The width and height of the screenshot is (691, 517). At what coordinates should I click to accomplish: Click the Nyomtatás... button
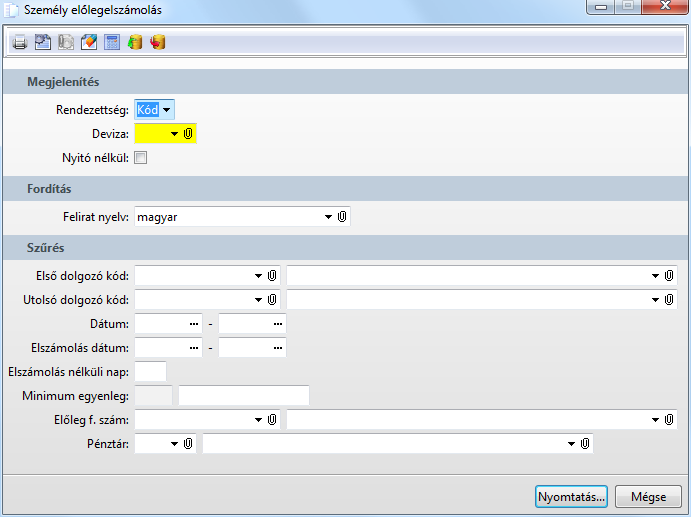(x=571, y=497)
